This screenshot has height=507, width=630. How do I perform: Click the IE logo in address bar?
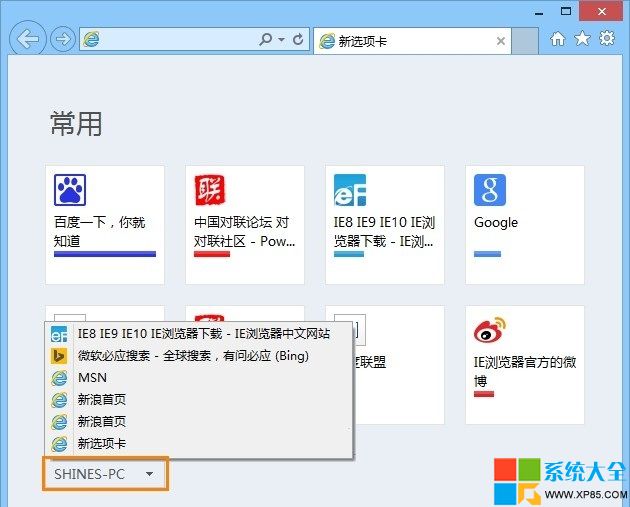(x=92, y=39)
